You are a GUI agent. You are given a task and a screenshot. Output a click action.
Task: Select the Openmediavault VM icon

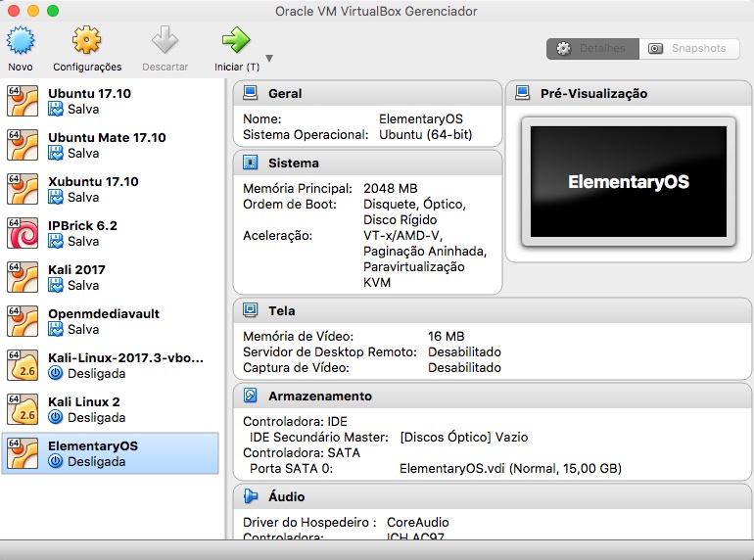[23, 321]
